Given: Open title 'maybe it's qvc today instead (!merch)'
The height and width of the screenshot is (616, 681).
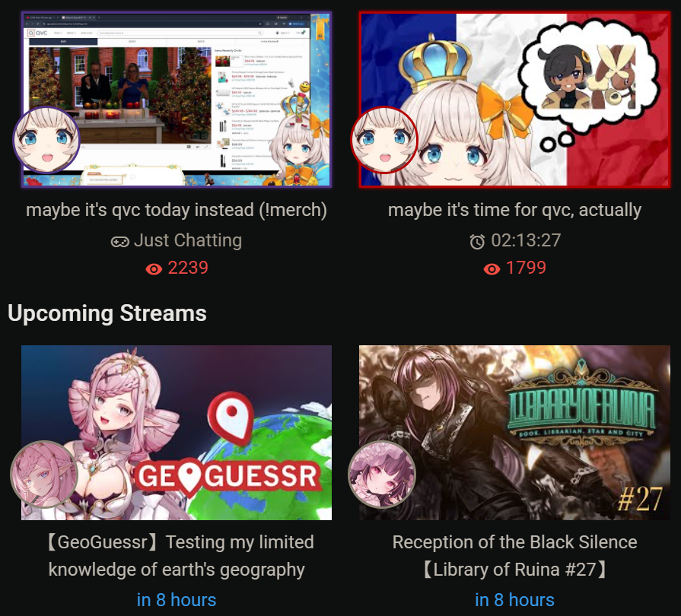Looking at the screenshot, I should (177, 210).
